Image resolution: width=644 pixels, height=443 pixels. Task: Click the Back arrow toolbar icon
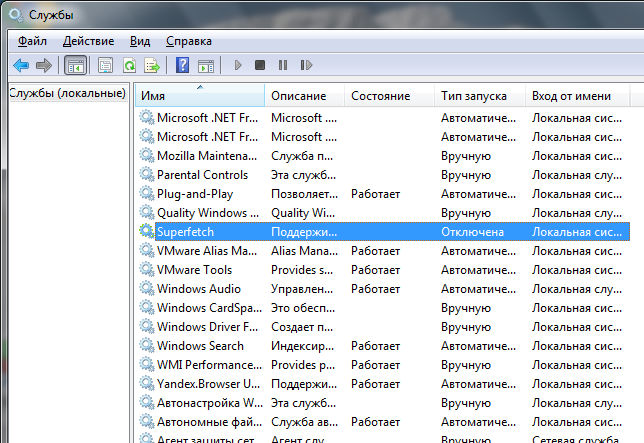(x=21, y=65)
